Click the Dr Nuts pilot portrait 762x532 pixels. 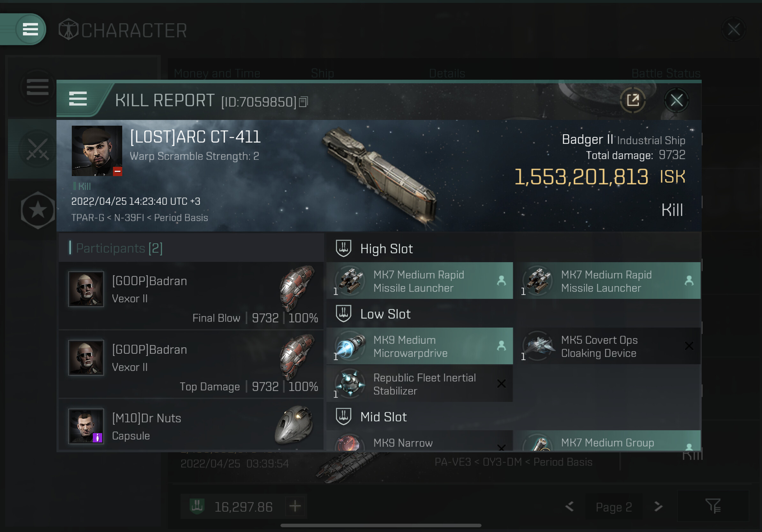(x=86, y=426)
